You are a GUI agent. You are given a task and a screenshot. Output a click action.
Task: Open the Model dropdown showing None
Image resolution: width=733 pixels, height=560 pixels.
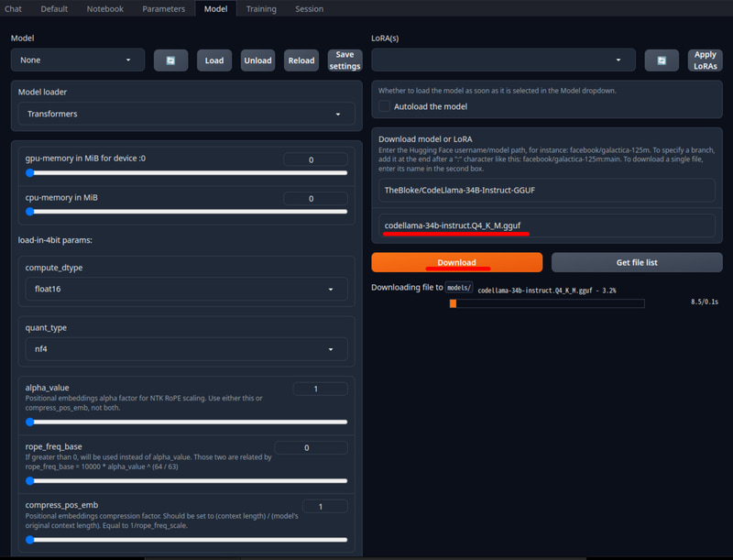(x=78, y=60)
